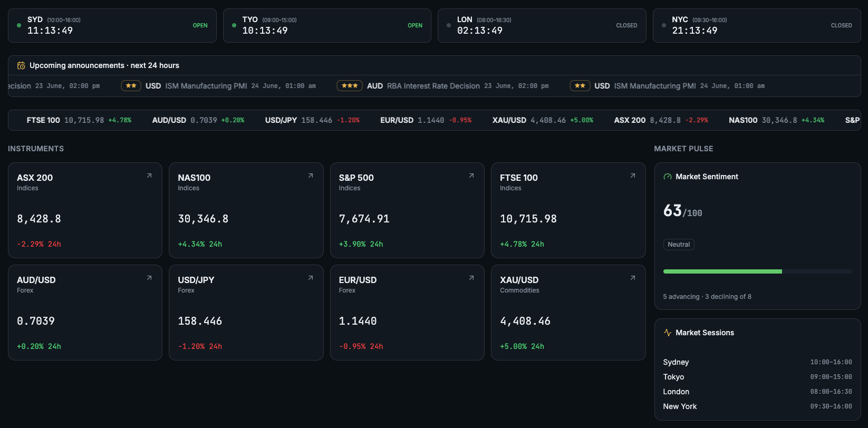Click the -2.29% 24h change on ASX card
The width and height of the screenshot is (868, 428).
pos(39,244)
